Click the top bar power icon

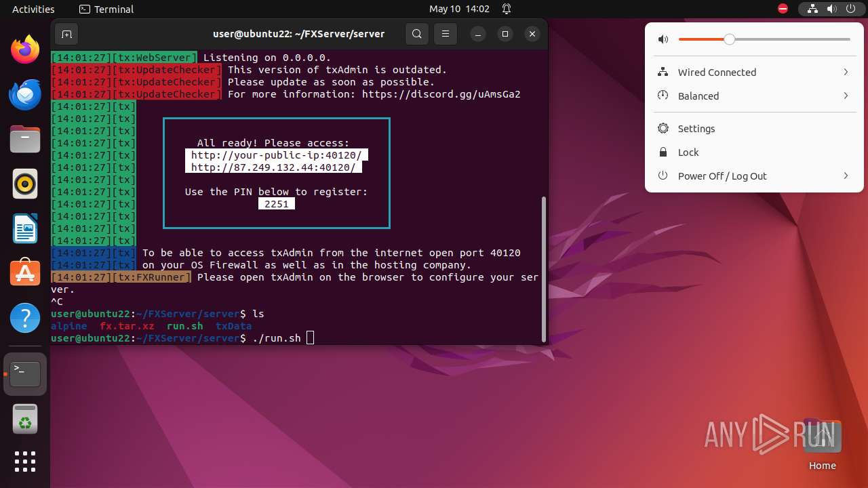click(x=851, y=9)
